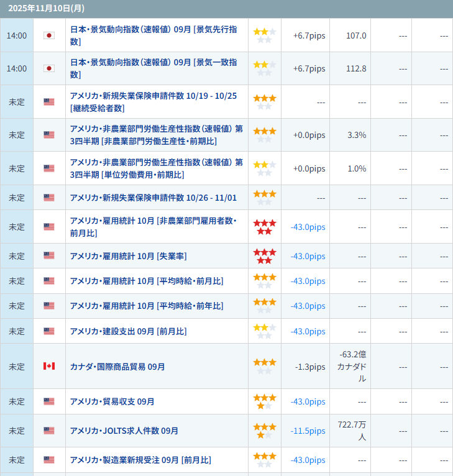The height and width of the screenshot is (476, 453).
Task: Click star rating in 貿易収支 row
Action: 264,401
